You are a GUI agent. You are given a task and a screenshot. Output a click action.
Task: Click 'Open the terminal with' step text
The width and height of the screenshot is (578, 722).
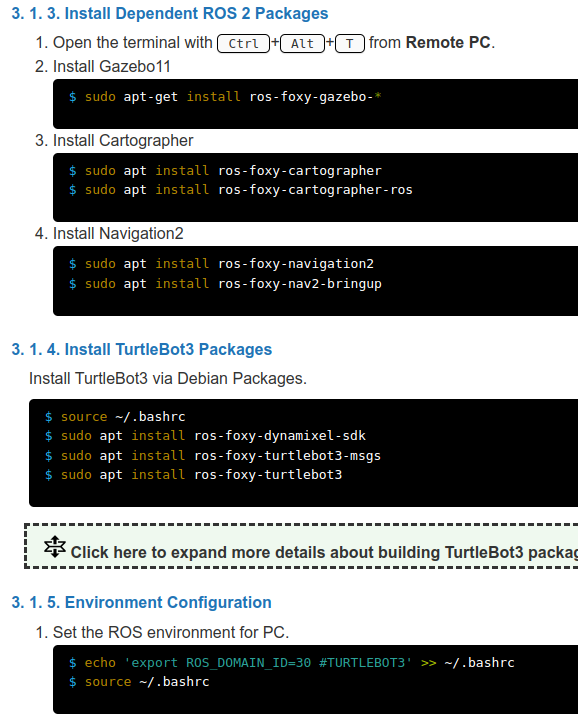(133, 42)
